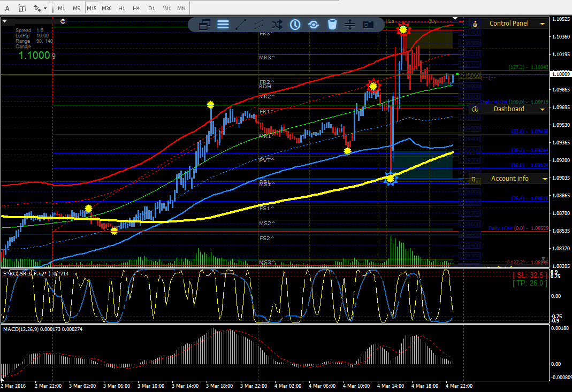The width and height of the screenshot is (572, 392).
Task: Click the FS2^ support label
Action: [x=266, y=238]
